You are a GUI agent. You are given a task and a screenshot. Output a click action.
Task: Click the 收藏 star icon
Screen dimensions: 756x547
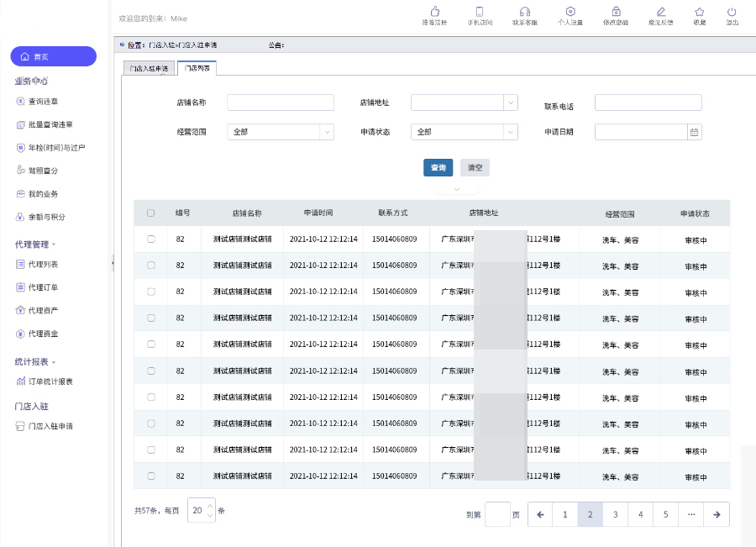[700, 11]
